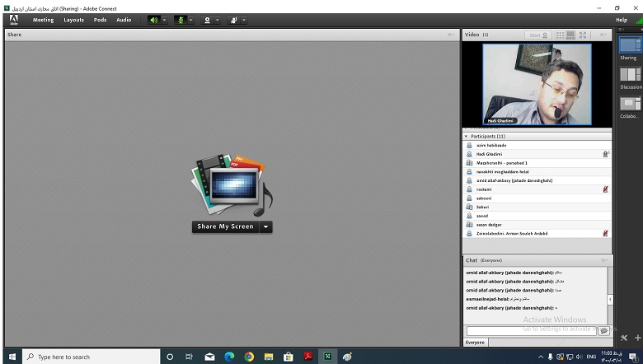The height and width of the screenshot is (364, 643).
Task: Expand microphone options dropdown arrow
Action: [x=190, y=20]
